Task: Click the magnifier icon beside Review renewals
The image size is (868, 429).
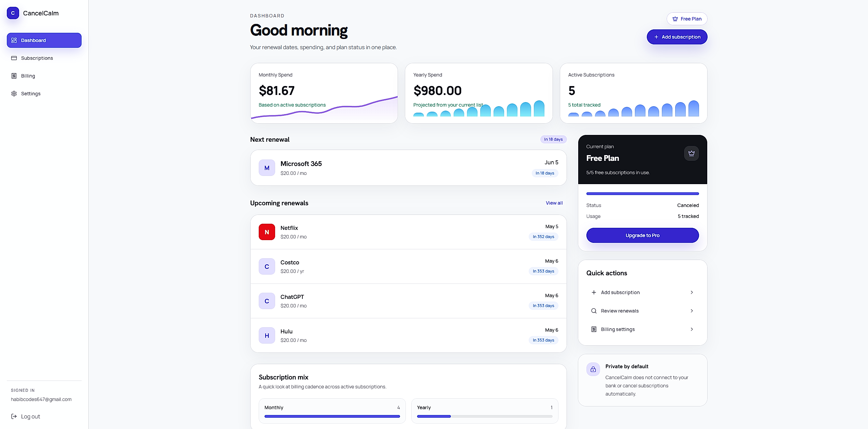Action: [x=594, y=311]
